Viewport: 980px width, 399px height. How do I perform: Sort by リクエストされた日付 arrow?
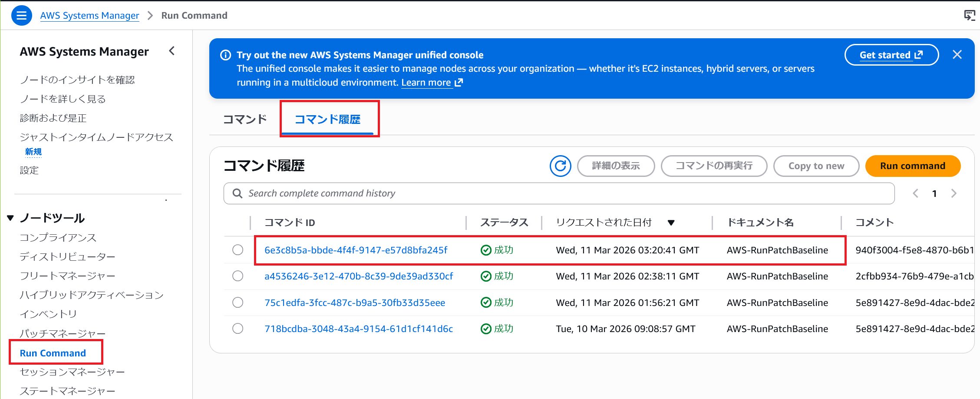pyautogui.click(x=671, y=223)
